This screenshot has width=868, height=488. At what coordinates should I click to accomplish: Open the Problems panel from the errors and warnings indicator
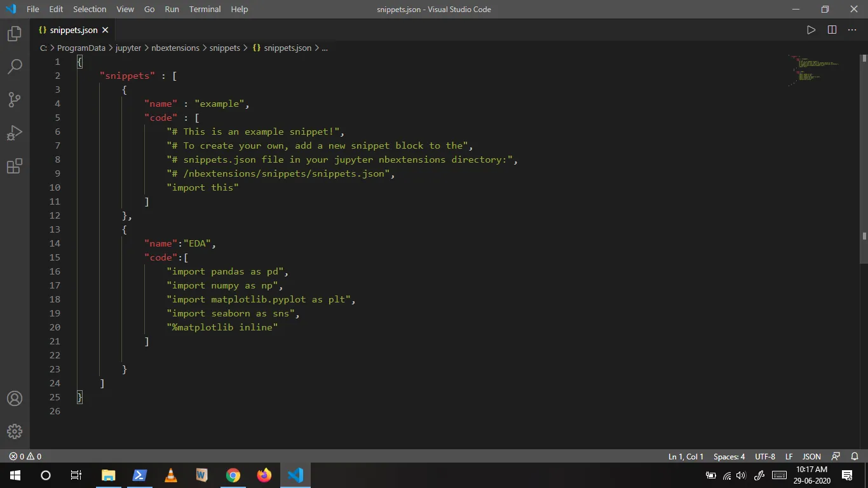click(x=25, y=456)
